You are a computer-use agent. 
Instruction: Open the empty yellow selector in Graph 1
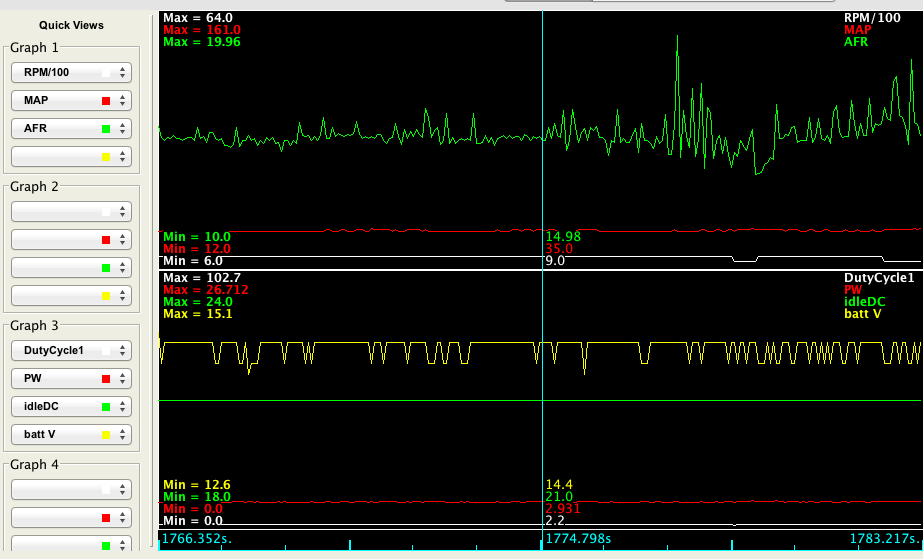click(x=71, y=156)
